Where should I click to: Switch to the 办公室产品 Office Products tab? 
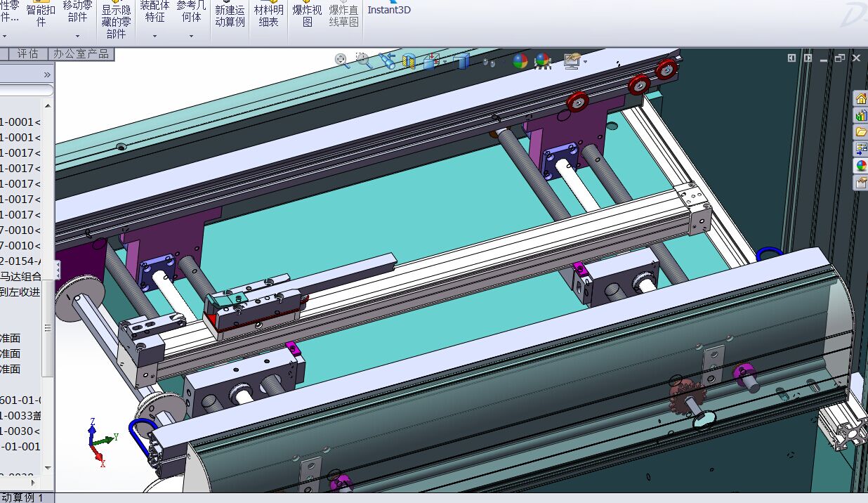pos(81,53)
